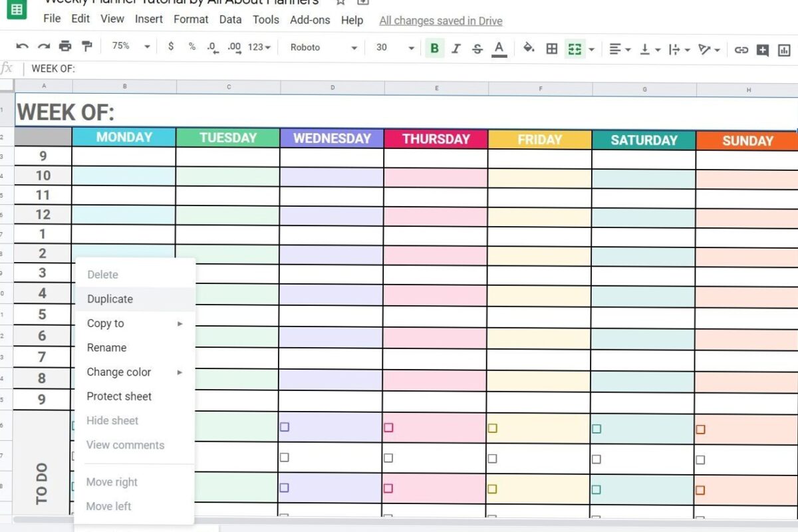Viewport: 798px width, 532px height.
Task: Open the merge cells dropdown arrow
Action: [x=592, y=48]
